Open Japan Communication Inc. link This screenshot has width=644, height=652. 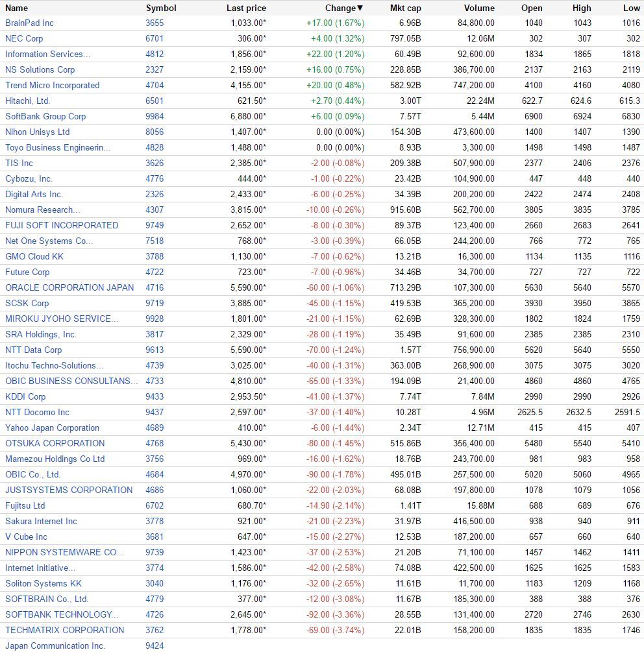pyautogui.click(x=55, y=646)
